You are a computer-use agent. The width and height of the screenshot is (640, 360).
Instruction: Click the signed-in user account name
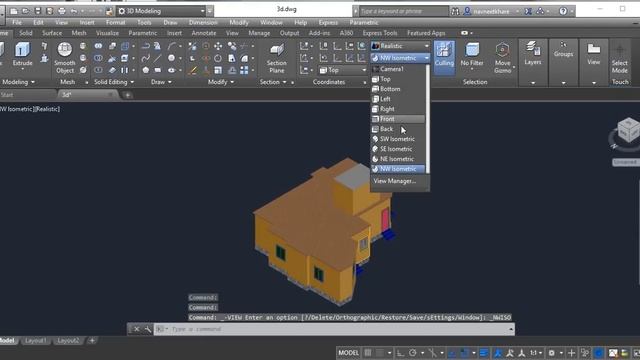[x=491, y=11]
